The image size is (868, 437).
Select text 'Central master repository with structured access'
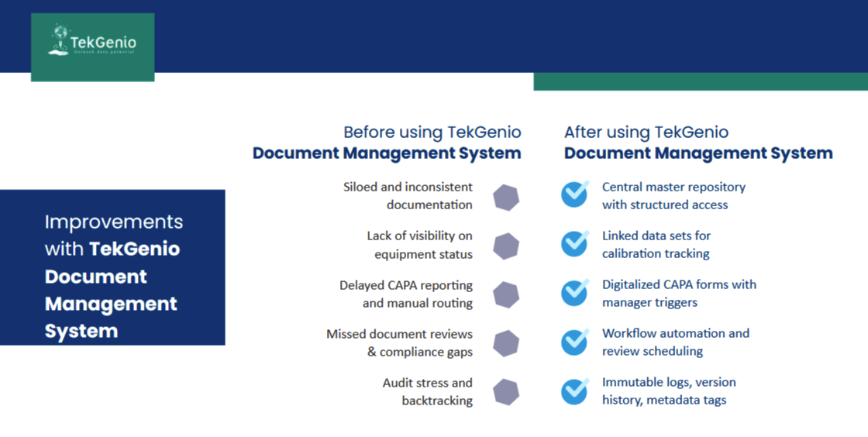point(673,196)
